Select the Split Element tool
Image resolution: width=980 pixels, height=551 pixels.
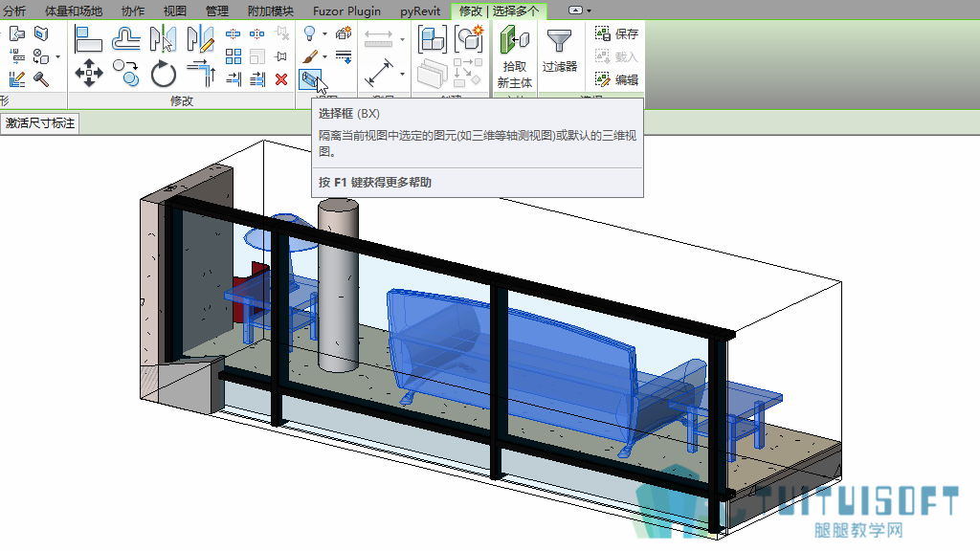[x=234, y=33]
